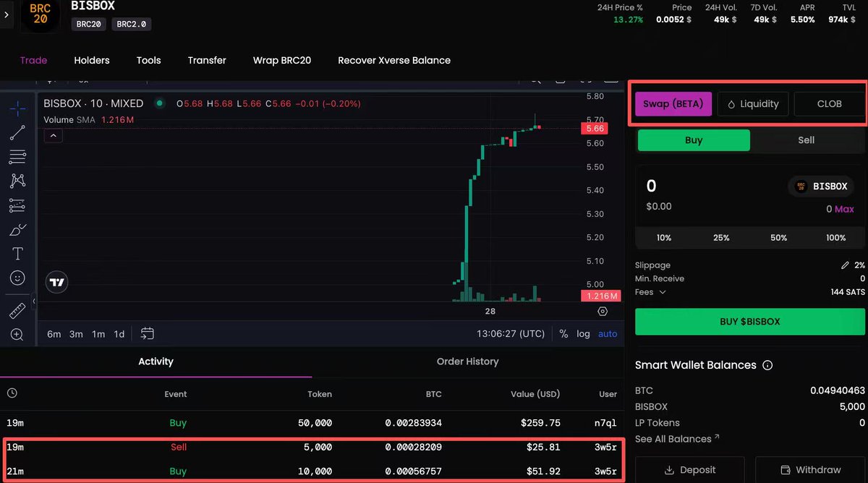Open the go-to-date calendar icon
868x483 pixels.
(147, 333)
